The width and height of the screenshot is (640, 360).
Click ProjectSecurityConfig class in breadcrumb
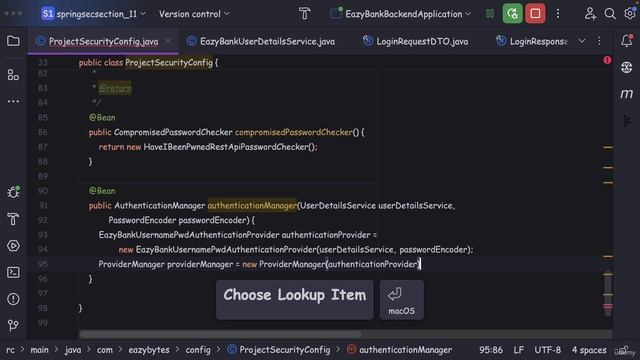tap(279, 350)
